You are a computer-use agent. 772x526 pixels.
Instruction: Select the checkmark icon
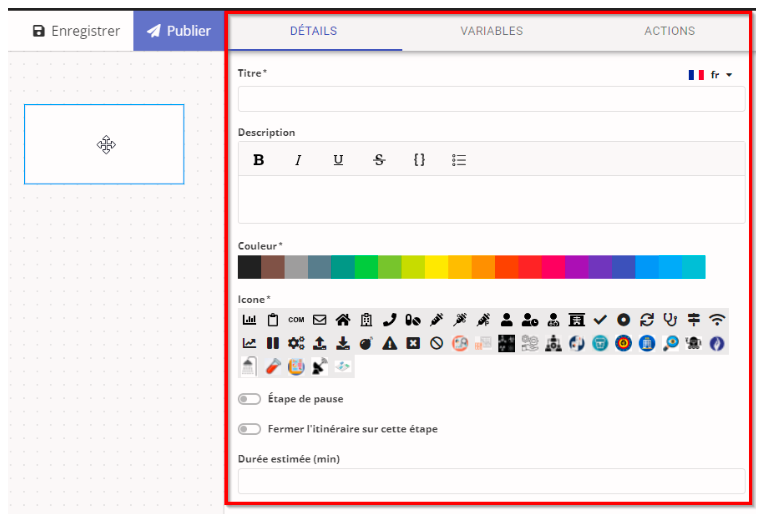pos(600,320)
